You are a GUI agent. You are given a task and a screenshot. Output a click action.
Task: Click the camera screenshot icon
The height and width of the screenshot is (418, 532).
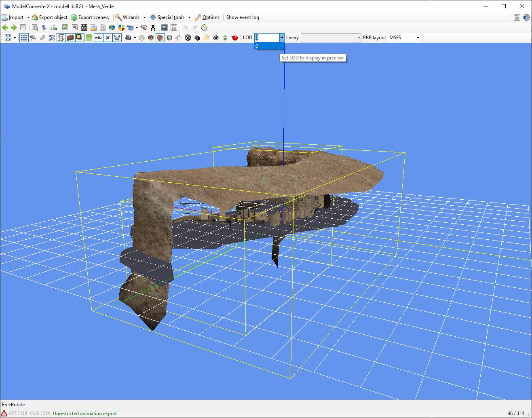(129, 38)
